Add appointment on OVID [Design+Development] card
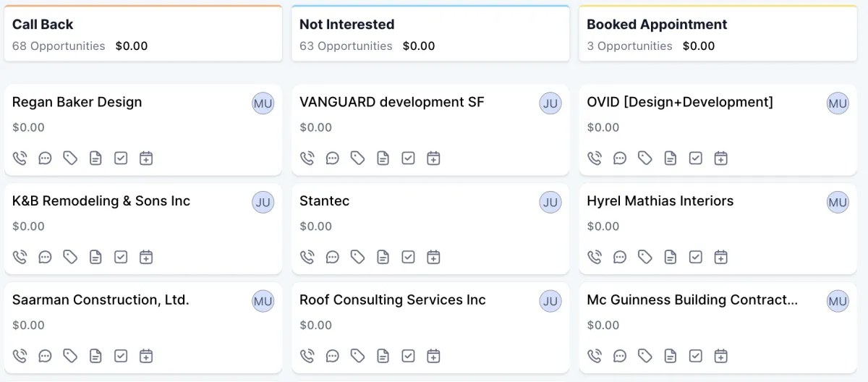Viewport: 868px width, 382px height. pos(720,158)
